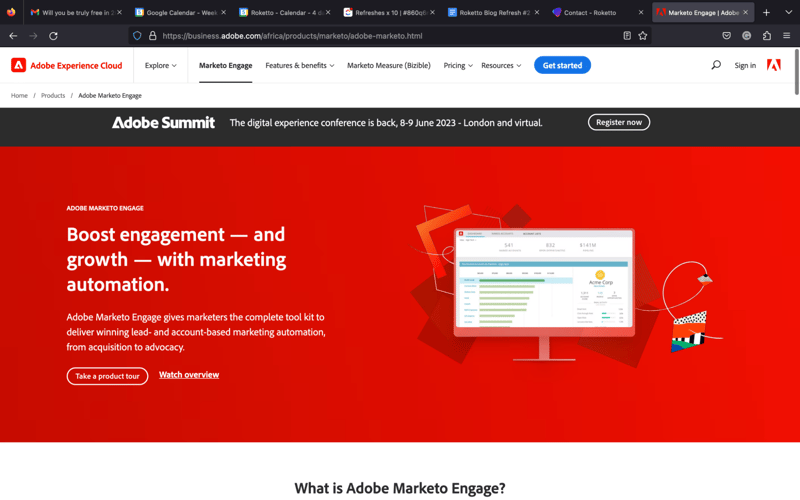
Task: Click the Adobe Experience Cloud logo
Action: click(x=67, y=65)
